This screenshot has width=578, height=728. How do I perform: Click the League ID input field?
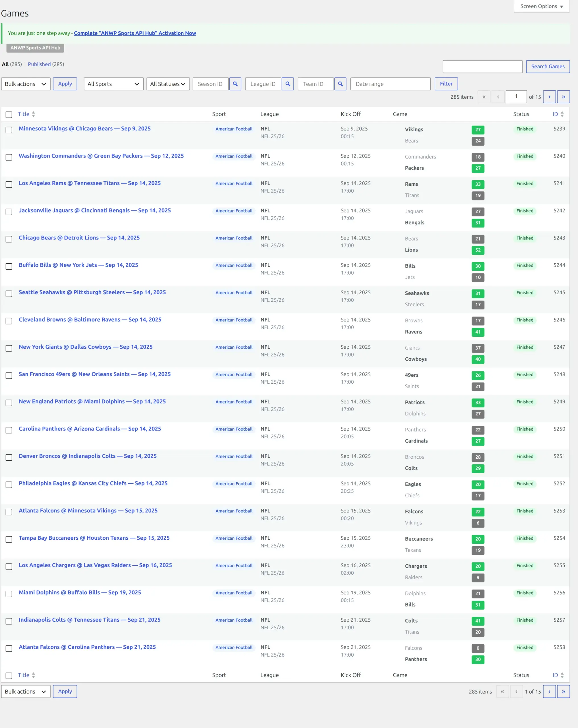[x=263, y=84]
